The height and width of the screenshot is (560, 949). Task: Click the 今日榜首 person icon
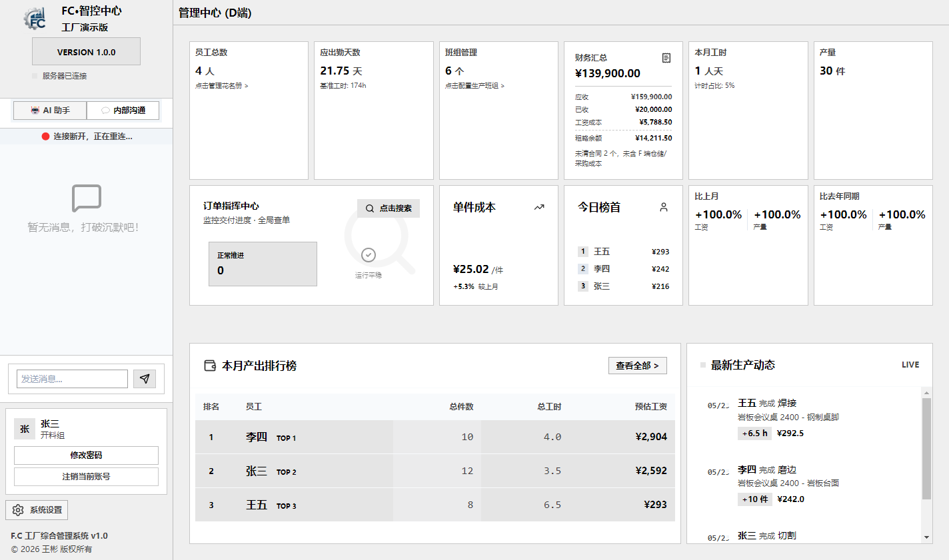tap(664, 207)
